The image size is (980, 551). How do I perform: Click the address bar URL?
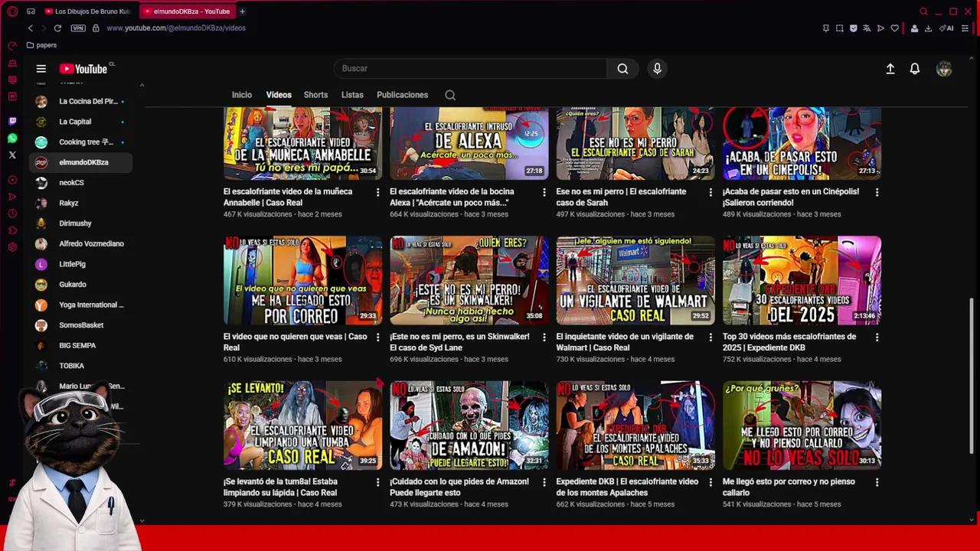[x=176, y=28]
